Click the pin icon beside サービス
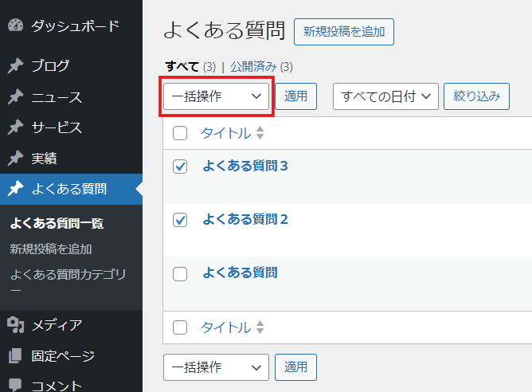The image size is (532, 392). 16,127
